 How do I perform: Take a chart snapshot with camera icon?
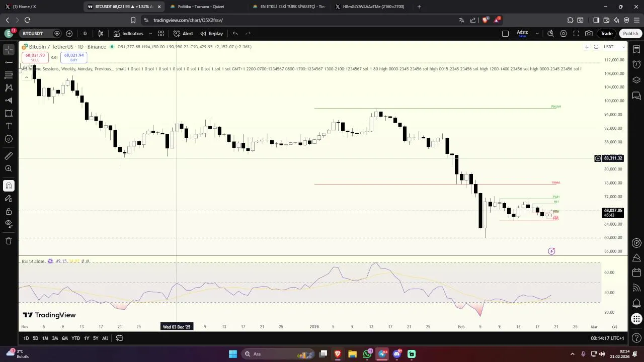tap(589, 34)
